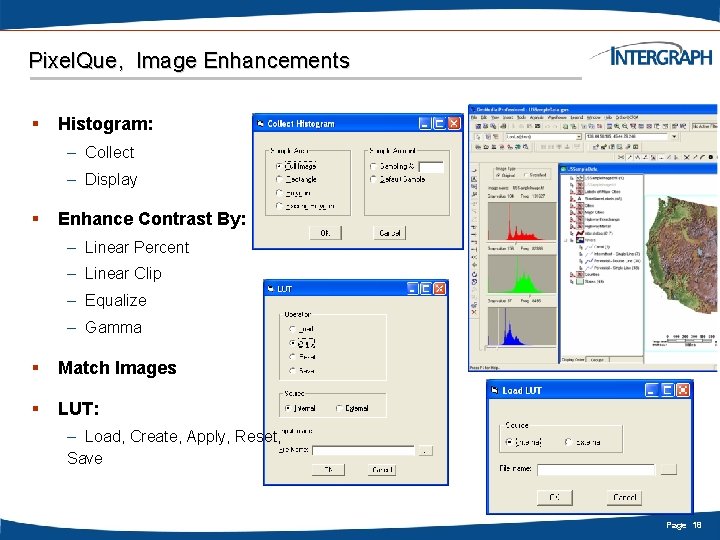Click rotate icon in vertical toolbar
This screenshot has width=720, height=540.
coord(474,274)
